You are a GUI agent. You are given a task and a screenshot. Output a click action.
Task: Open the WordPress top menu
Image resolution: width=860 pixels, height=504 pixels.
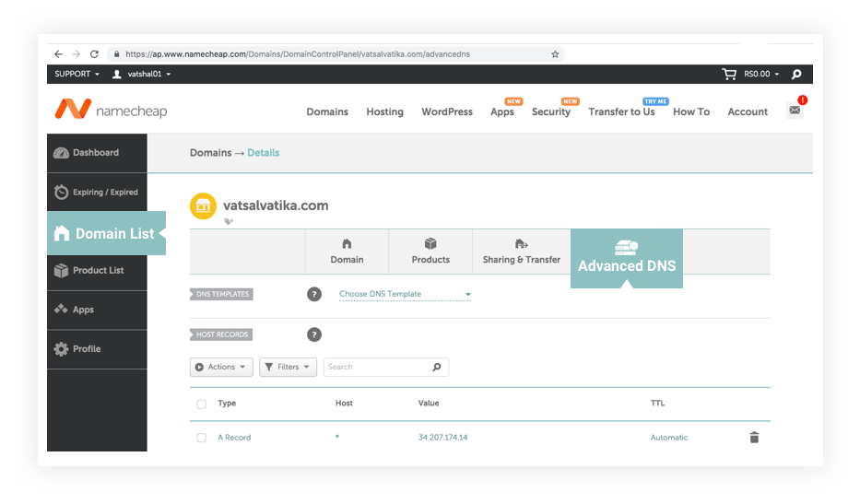point(447,111)
